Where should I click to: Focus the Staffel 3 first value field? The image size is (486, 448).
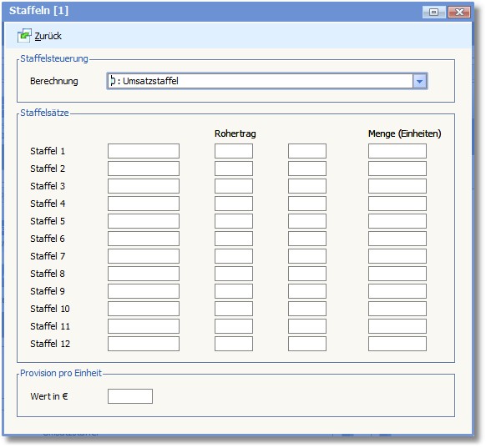pos(144,186)
